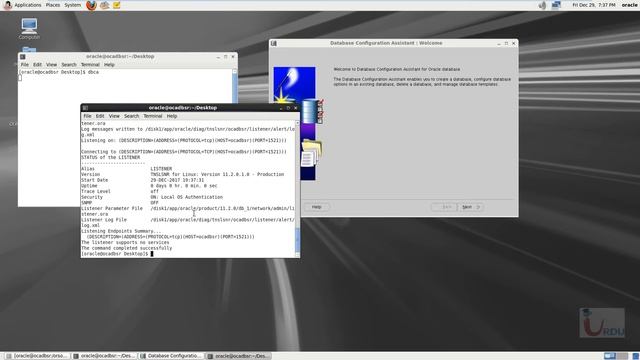Switch to Database Configuration taskbar entry
The width and height of the screenshot is (640, 360).
point(171,356)
